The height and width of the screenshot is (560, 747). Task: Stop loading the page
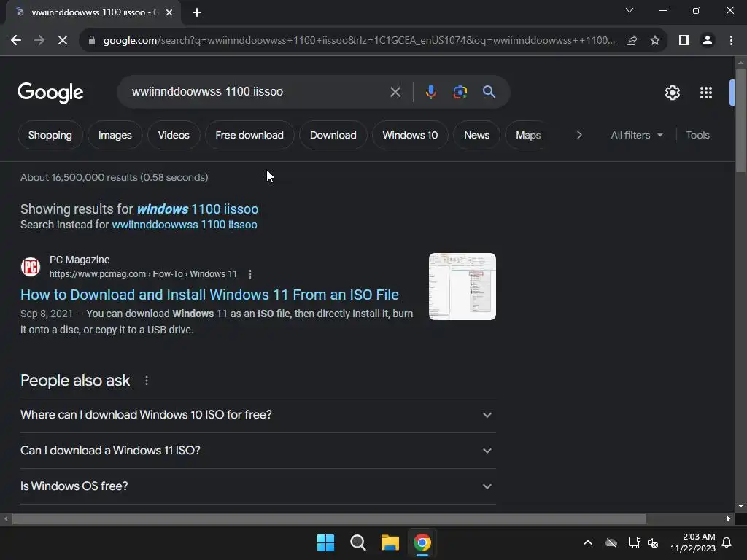click(63, 41)
